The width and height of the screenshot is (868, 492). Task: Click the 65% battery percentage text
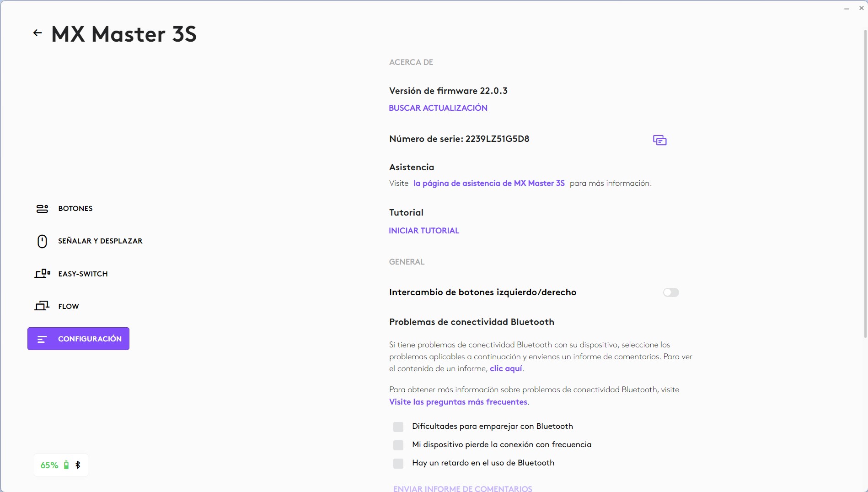49,465
